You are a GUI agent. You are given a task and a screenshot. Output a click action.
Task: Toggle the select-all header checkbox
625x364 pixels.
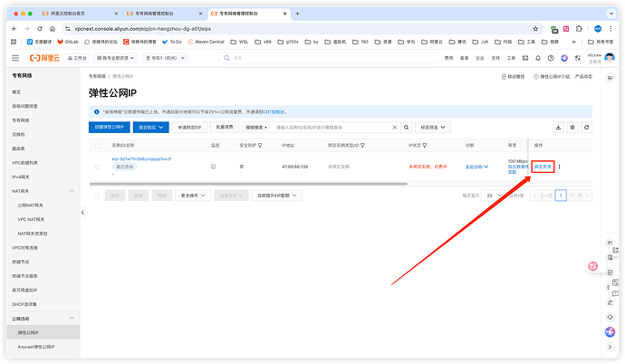point(98,145)
